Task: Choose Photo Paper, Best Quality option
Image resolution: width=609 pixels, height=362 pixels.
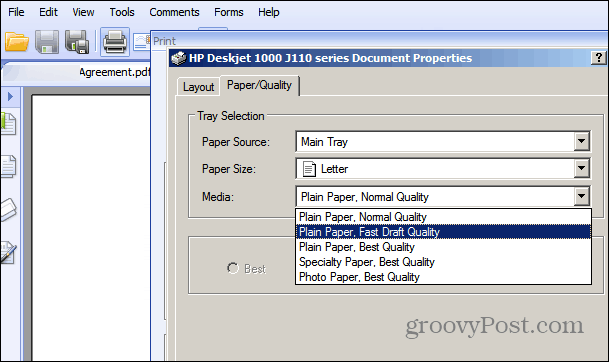Action: (443, 277)
